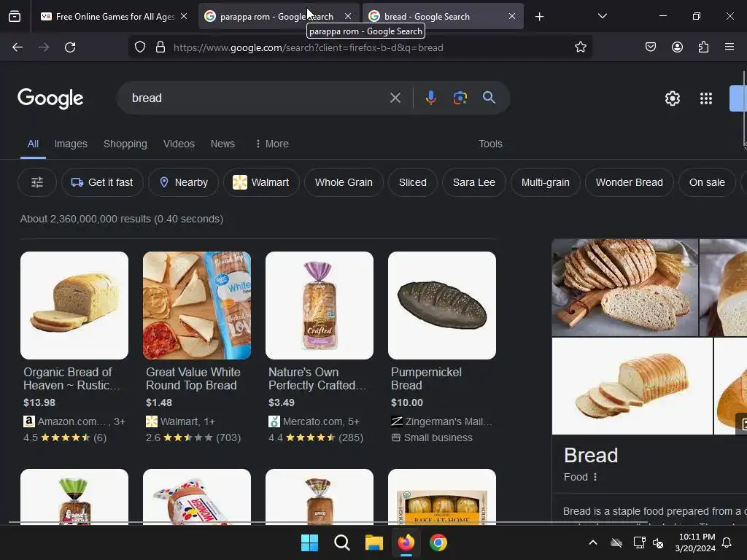
Task: Reload the current page
Action: [70, 47]
